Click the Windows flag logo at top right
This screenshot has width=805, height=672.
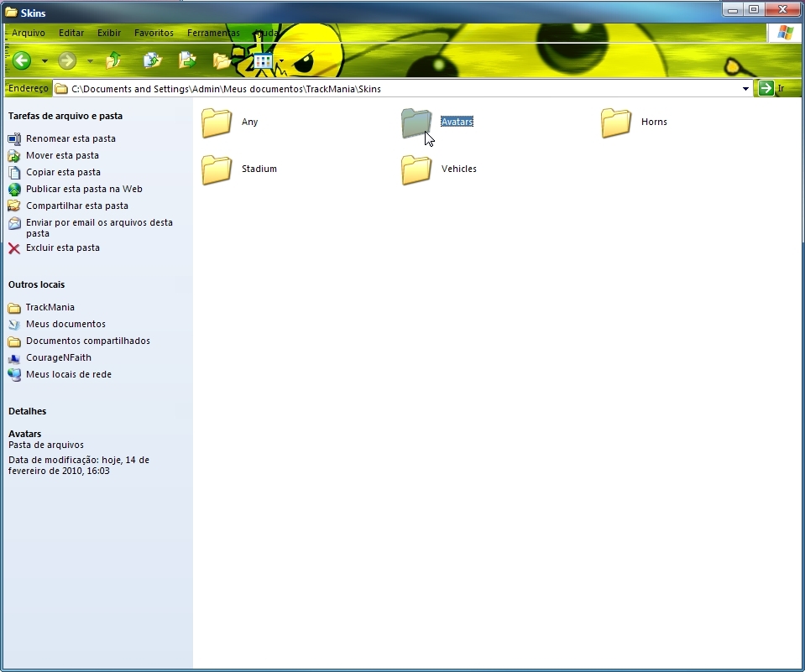tap(785, 33)
